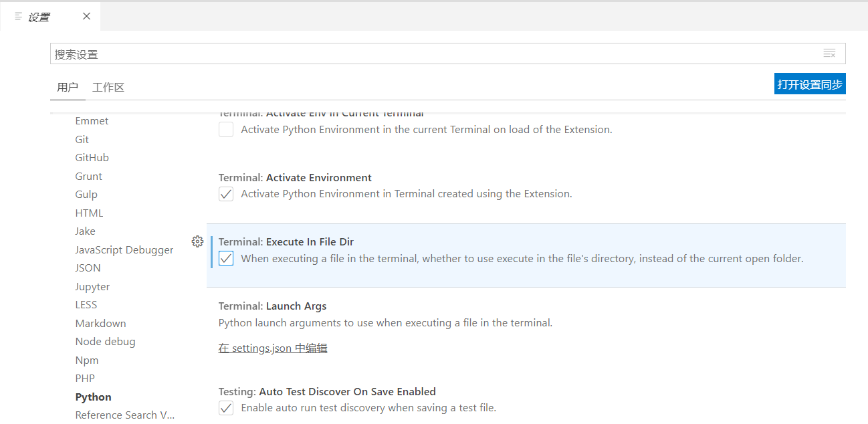Image resolution: width=868 pixels, height=424 pixels.
Task: Uncheck Terminal: Execute In File Dir
Action: click(225, 258)
